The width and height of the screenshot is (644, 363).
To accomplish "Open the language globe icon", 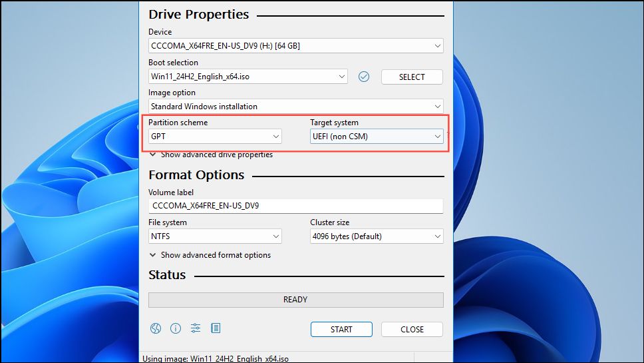I will point(156,328).
